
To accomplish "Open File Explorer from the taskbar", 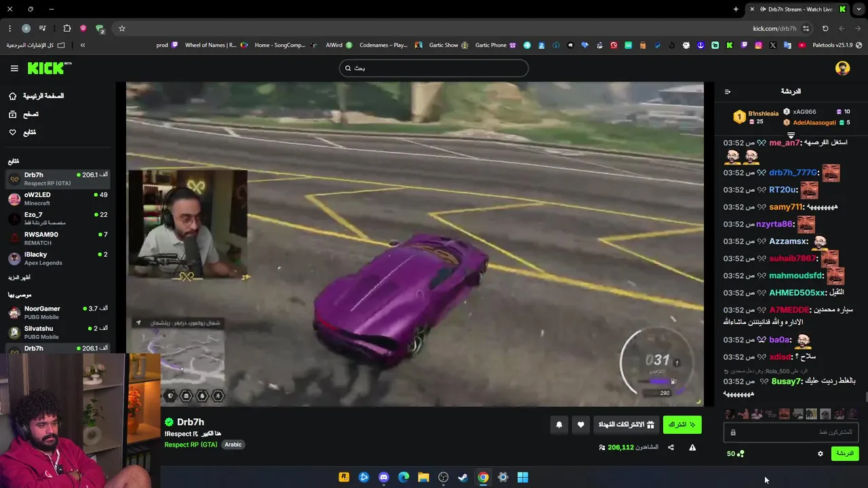I will pos(423,477).
